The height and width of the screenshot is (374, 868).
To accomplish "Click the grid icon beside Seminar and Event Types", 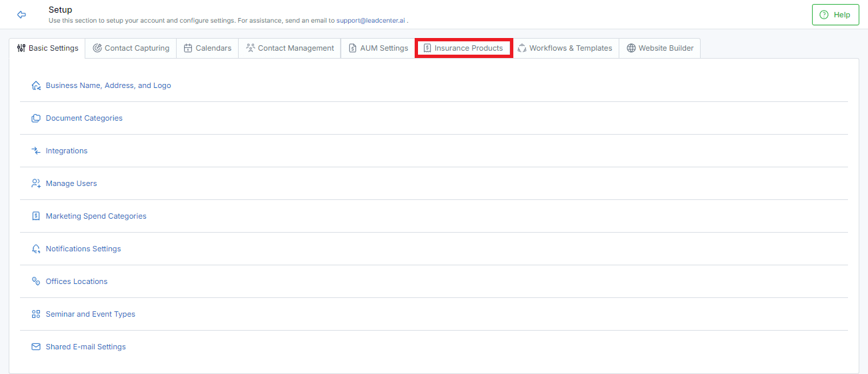I will [x=36, y=314].
